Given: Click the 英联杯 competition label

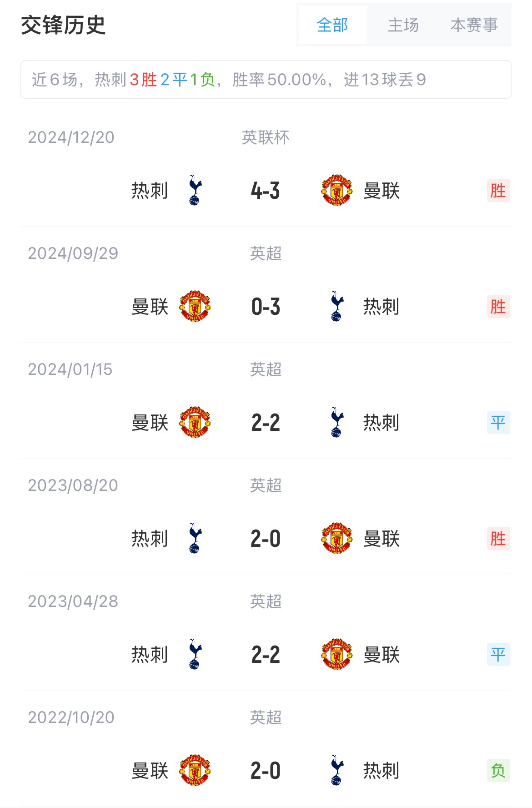Looking at the screenshot, I should [266, 137].
